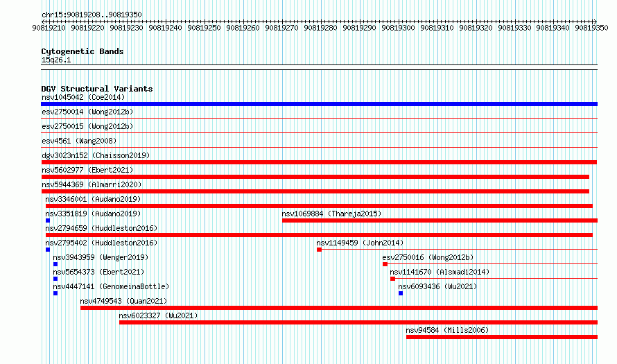This screenshot has height=364, width=617.
Task: Click blue square marker of nsv5654373
Action: tap(55, 279)
